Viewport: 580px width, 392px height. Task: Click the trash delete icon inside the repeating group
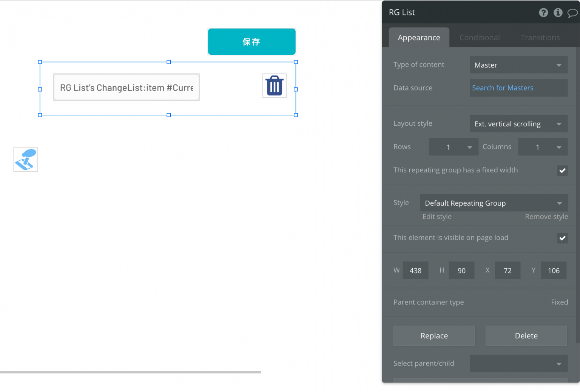[x=275, y=86]
